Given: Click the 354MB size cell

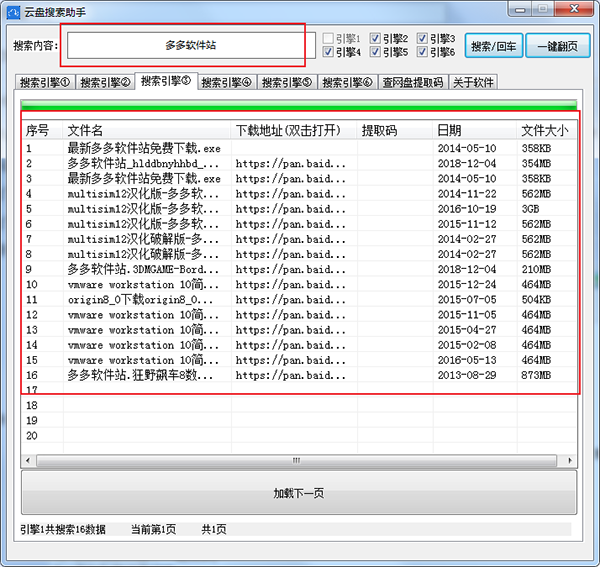Looking at the screenshot, I should tap(536, 163).
